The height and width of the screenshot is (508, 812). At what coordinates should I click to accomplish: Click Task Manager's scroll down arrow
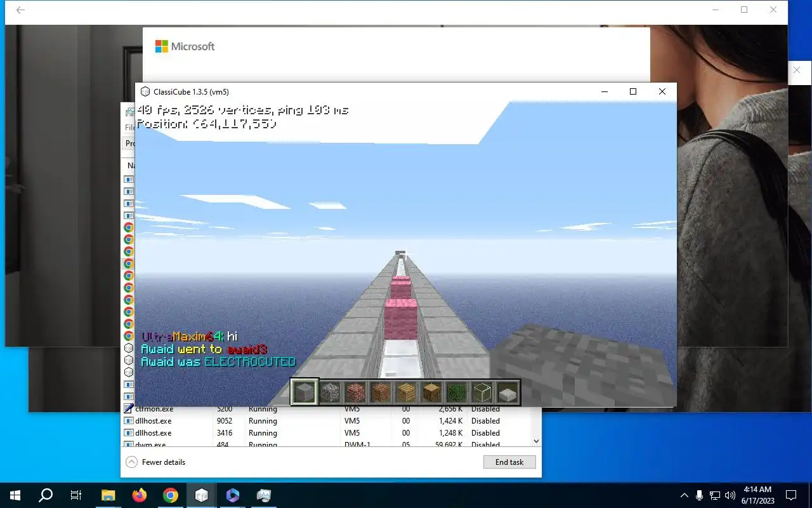[536, 441]
